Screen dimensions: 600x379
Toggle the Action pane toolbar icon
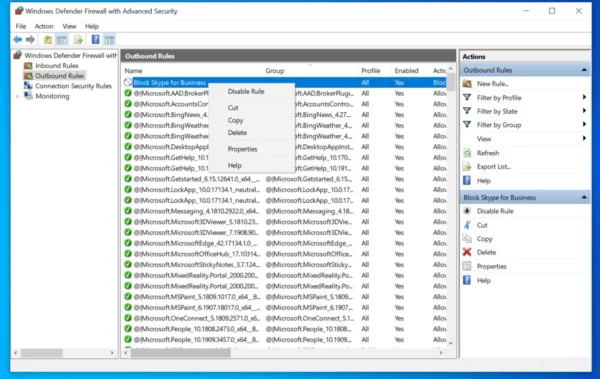pos(109,39)
